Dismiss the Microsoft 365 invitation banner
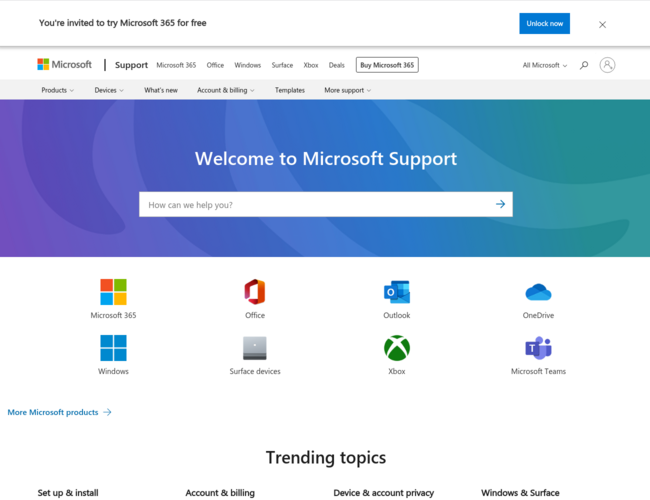650x500 pixels. click(x=602, y=24)
